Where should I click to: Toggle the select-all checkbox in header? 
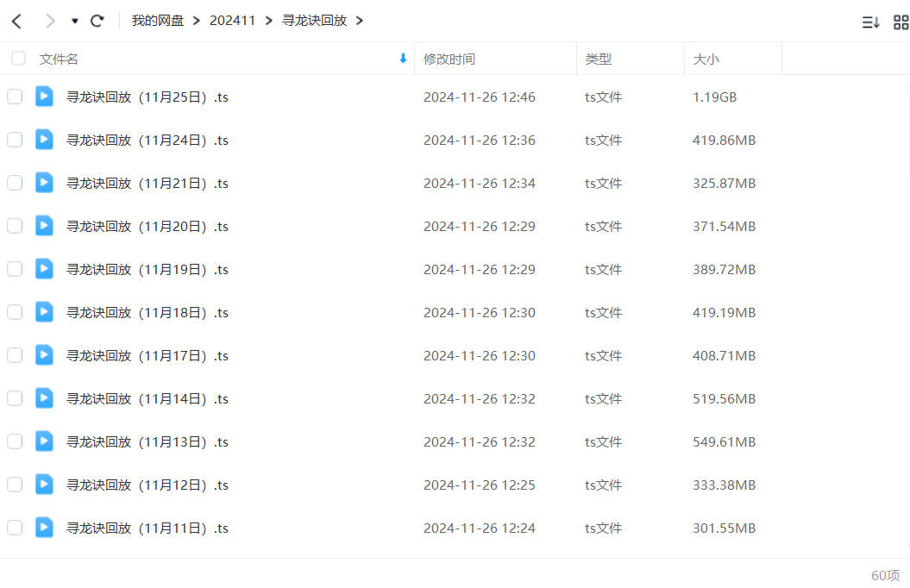coord(18,59)
